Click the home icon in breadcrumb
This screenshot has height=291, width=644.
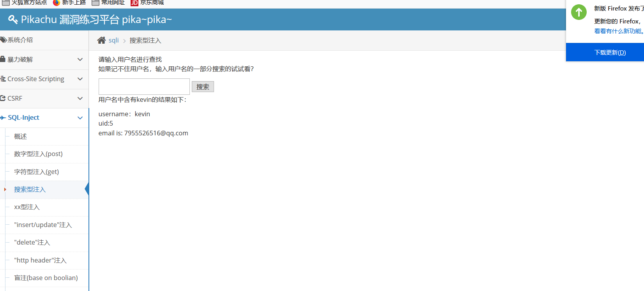tap(101, 40)
